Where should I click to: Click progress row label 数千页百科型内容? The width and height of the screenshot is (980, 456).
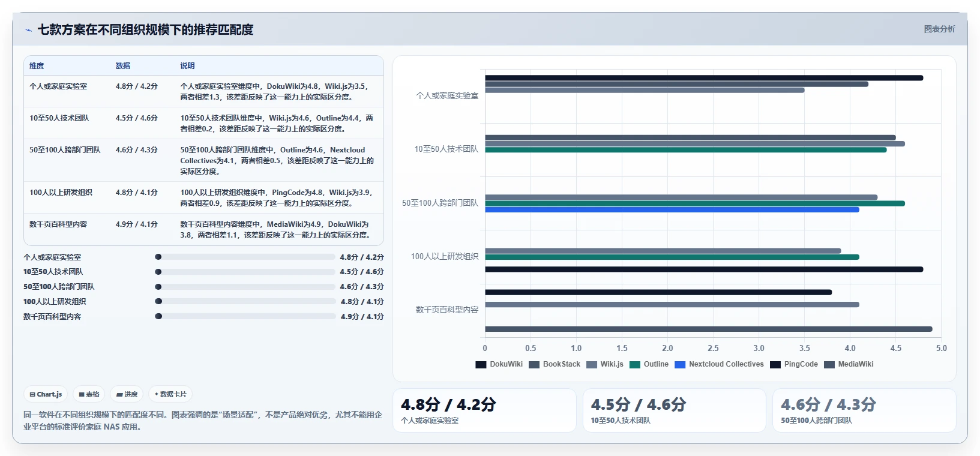click(x=52, y=317)
